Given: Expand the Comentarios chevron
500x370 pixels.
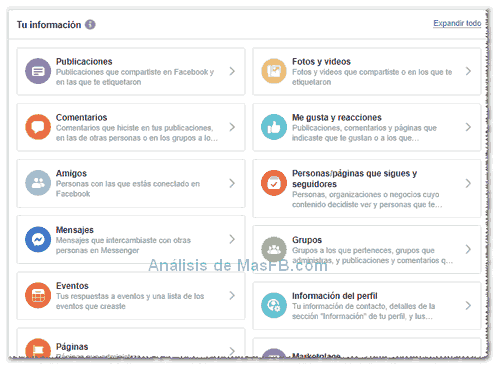Looking at the screenshot, I should 232,127.
